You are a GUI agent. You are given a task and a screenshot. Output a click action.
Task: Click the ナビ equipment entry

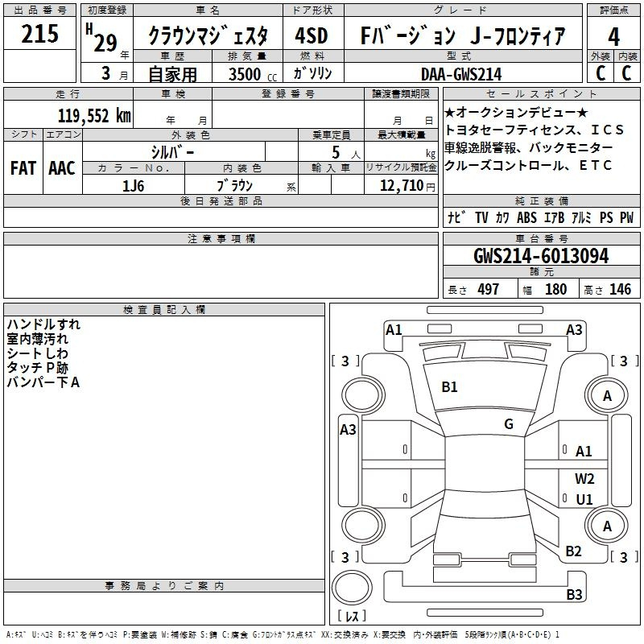(x=456, y=217)
